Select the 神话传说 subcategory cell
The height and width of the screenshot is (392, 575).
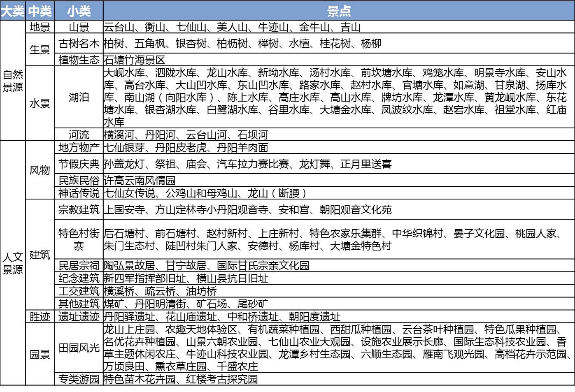coord(79,193)
